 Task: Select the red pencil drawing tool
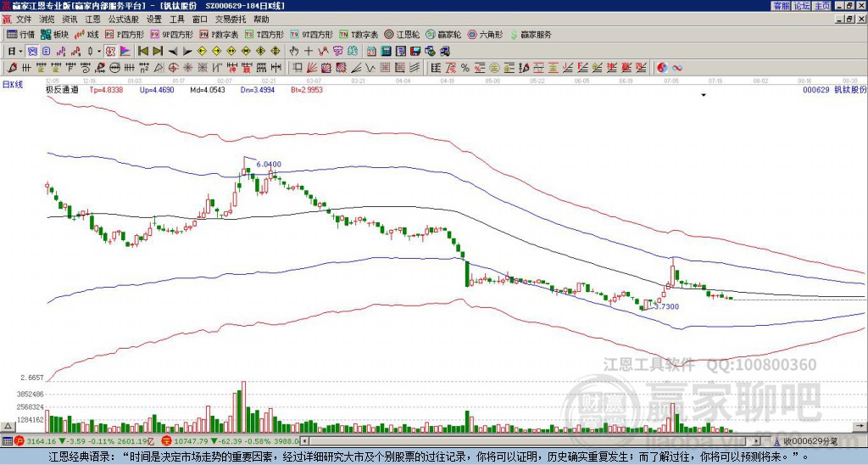tap(12, 68)
